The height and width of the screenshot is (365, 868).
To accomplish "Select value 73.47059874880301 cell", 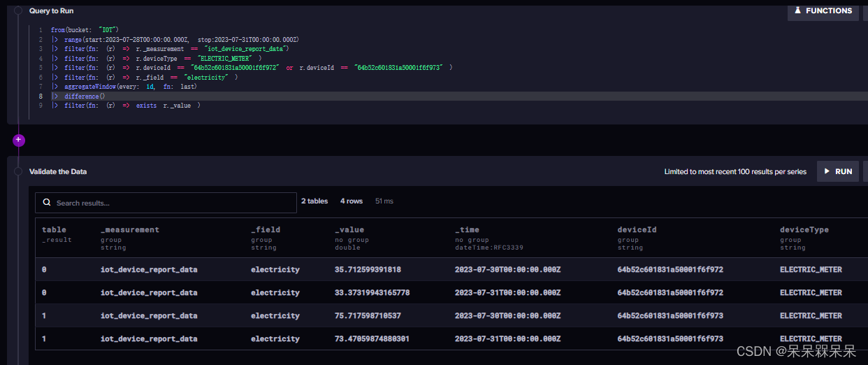I will [x=372, y=338].
